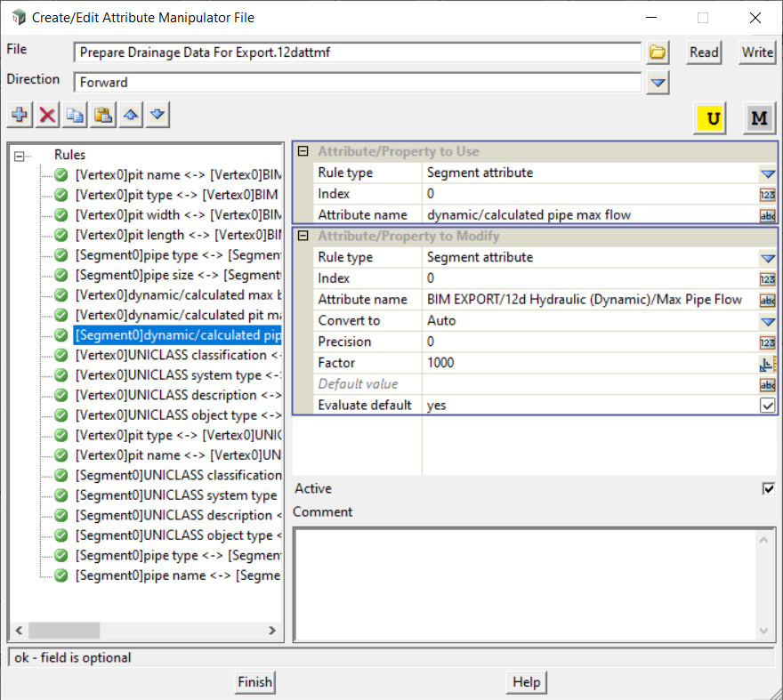Click inside the Comment text area
783x700 pixels.
point(525,583)
